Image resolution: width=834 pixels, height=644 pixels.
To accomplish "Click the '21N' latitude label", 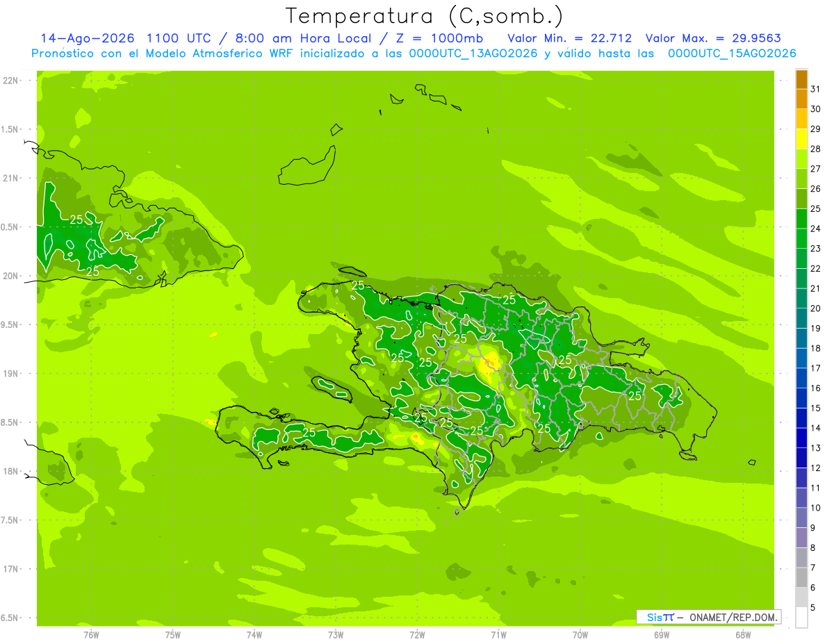I will 9,179.
